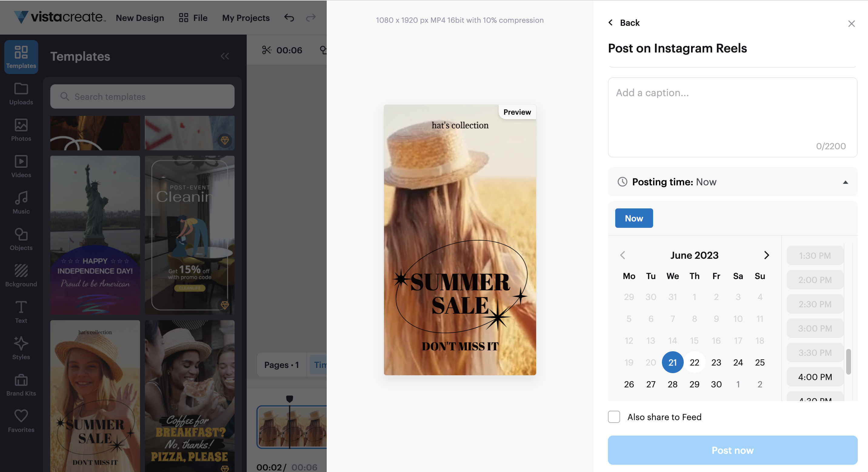Click the clock icon beside Posting time
868x472 pixels.
click(622, 182)
